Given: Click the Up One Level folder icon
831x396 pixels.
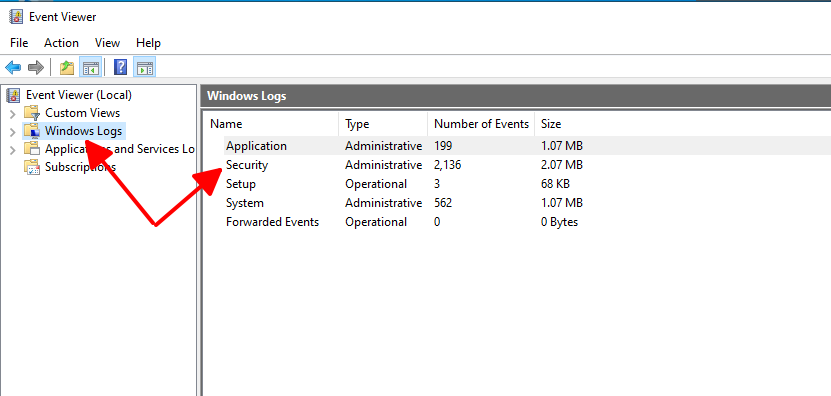Looking at the screenshot, I should click(x=67, y=68).
